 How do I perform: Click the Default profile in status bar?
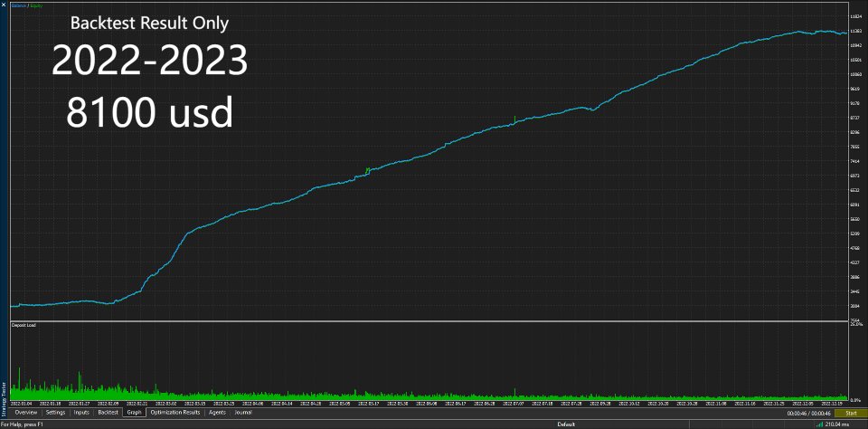pyautogui.click(x=565, y=424)
